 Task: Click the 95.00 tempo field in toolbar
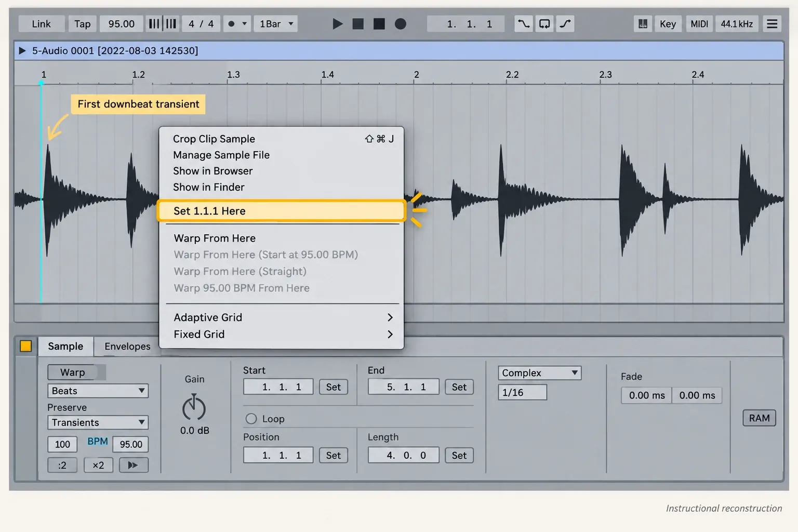[122, 24]
